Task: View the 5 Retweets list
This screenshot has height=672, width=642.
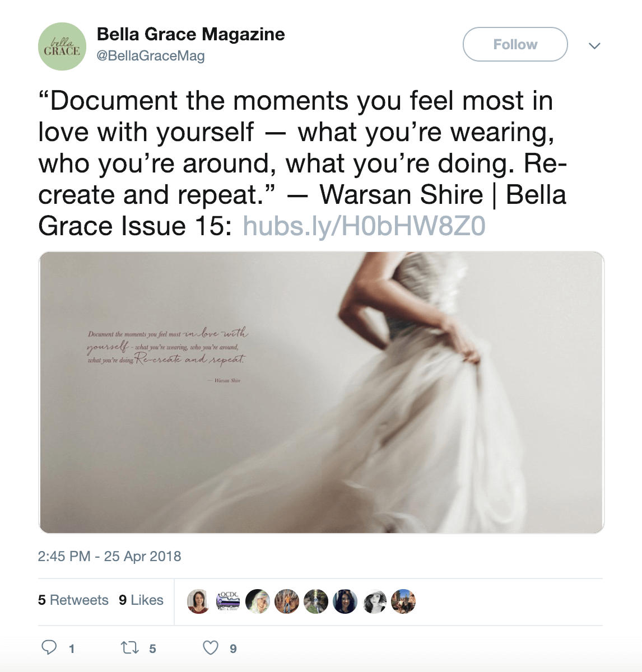Action: [73, 600]
